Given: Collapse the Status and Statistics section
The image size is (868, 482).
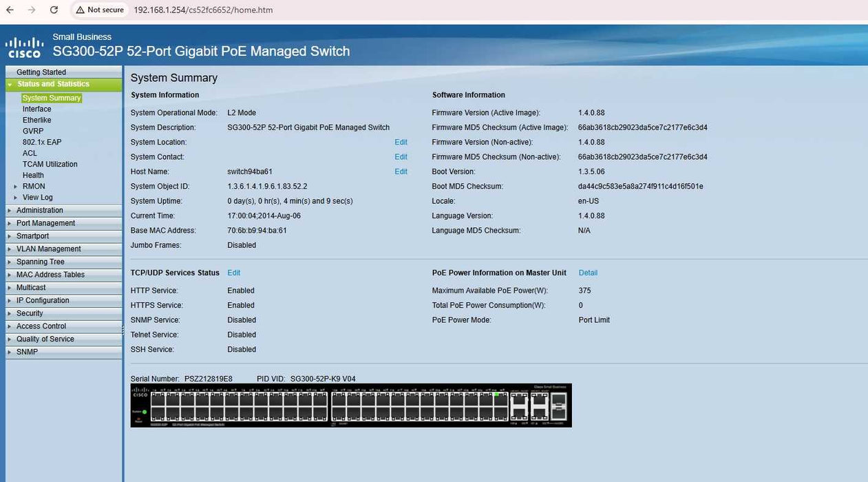Looking at the screenshot, I should (10, 85).
